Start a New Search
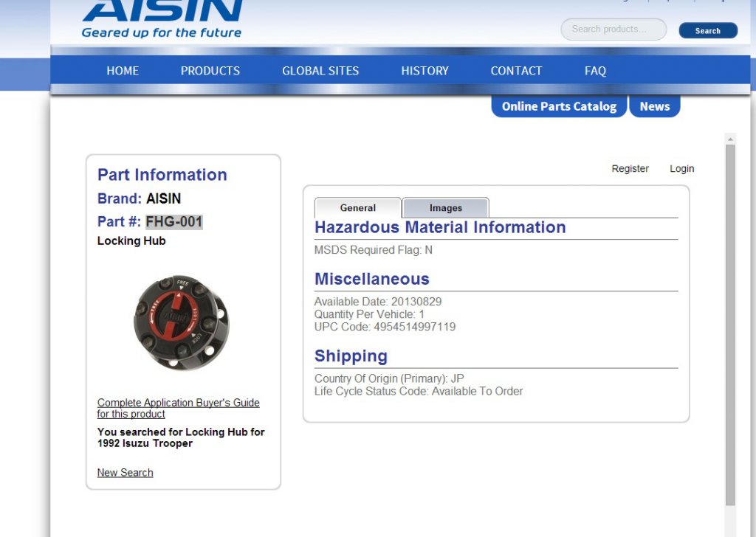 pyautogui.click(x=125, y=473)
